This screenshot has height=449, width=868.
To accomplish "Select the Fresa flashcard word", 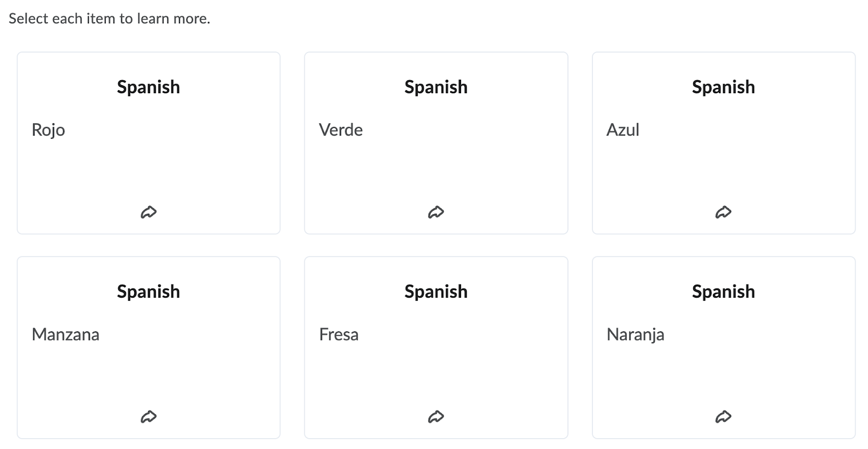I will pos(339,334).
